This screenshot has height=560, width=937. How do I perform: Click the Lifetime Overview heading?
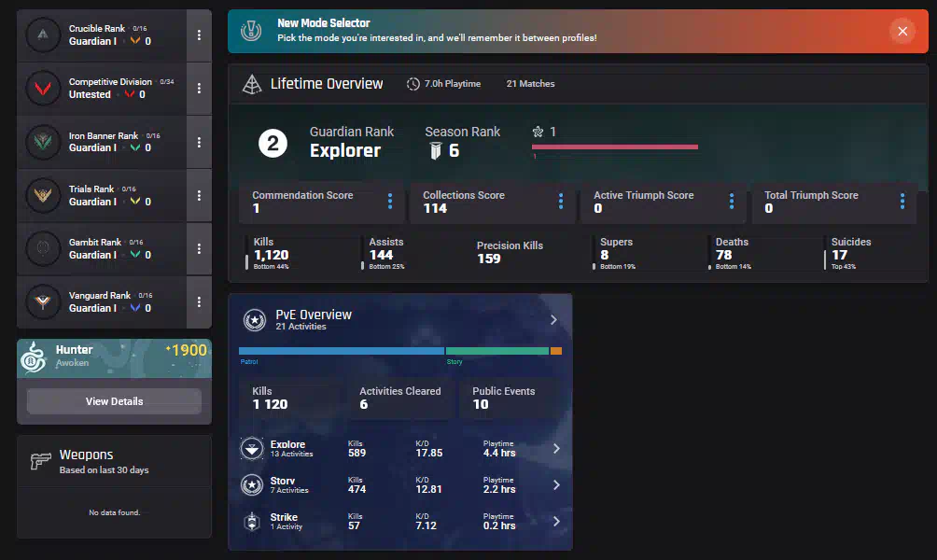(x=327, y=84)
